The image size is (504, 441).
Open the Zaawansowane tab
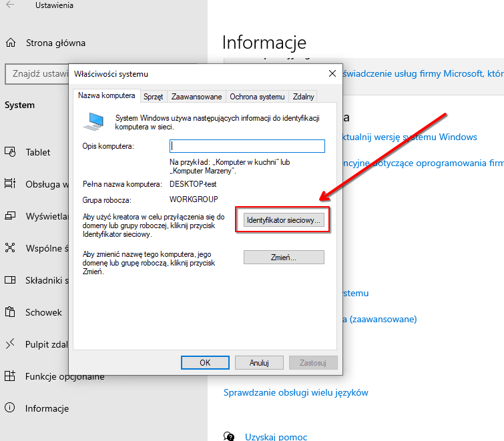196,97
